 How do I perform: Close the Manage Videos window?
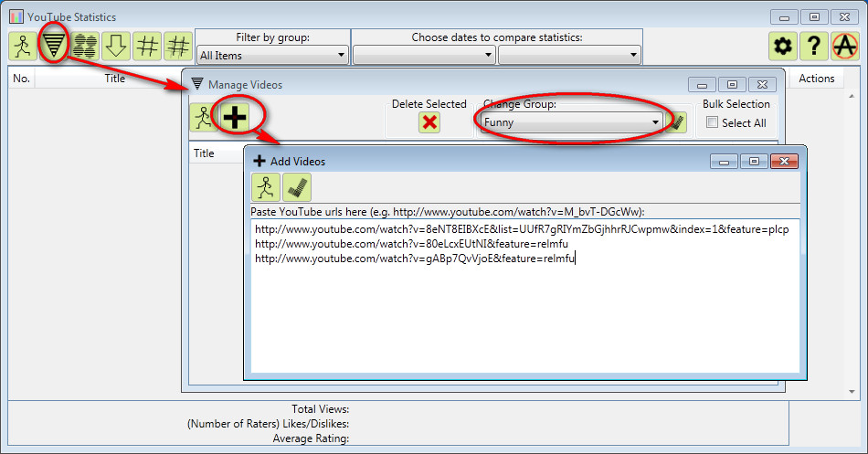[762, 85]
